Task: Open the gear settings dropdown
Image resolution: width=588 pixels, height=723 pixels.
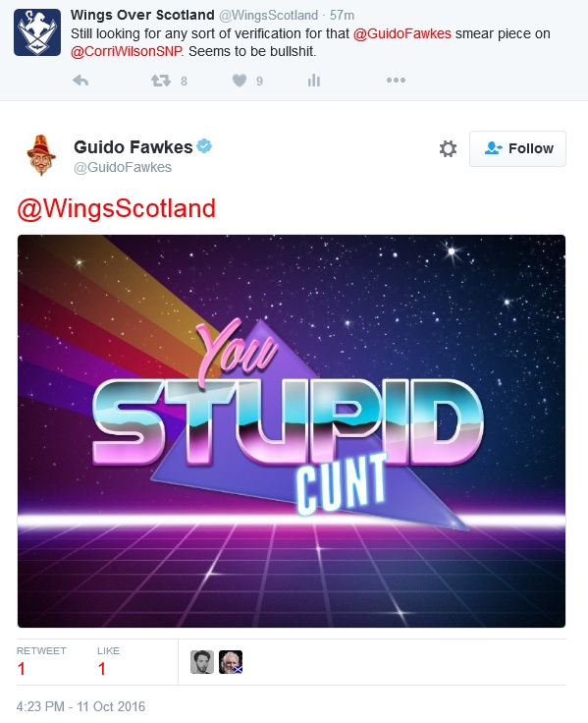Action: coord(448,149)
